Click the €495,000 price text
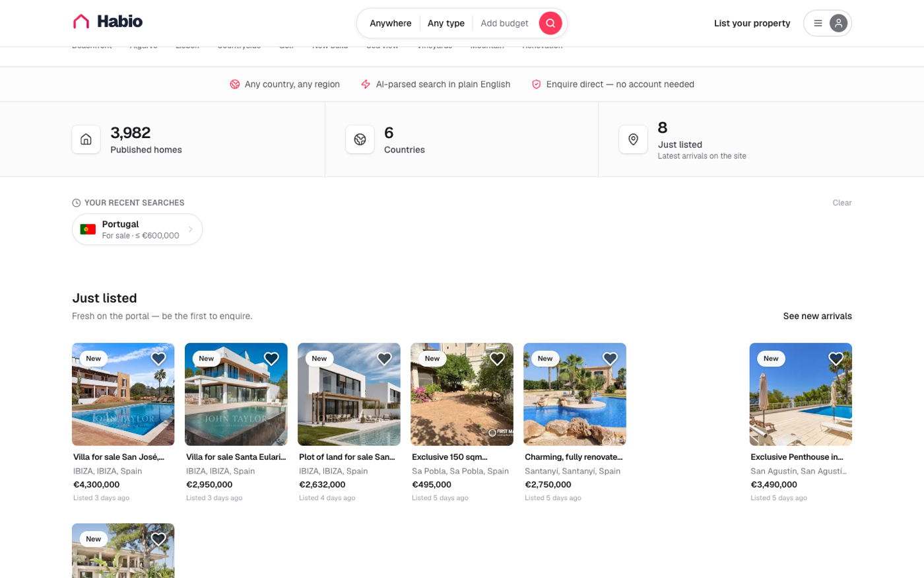Image resolution: width=924 pixels, height=578 pixels. (432, 484)
